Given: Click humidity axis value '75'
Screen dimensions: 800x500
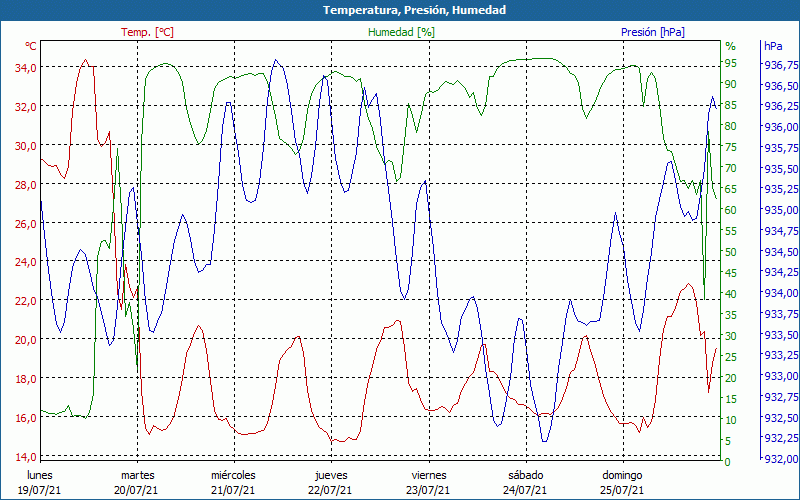Looking at the screenshot, I should pos(731,147).
